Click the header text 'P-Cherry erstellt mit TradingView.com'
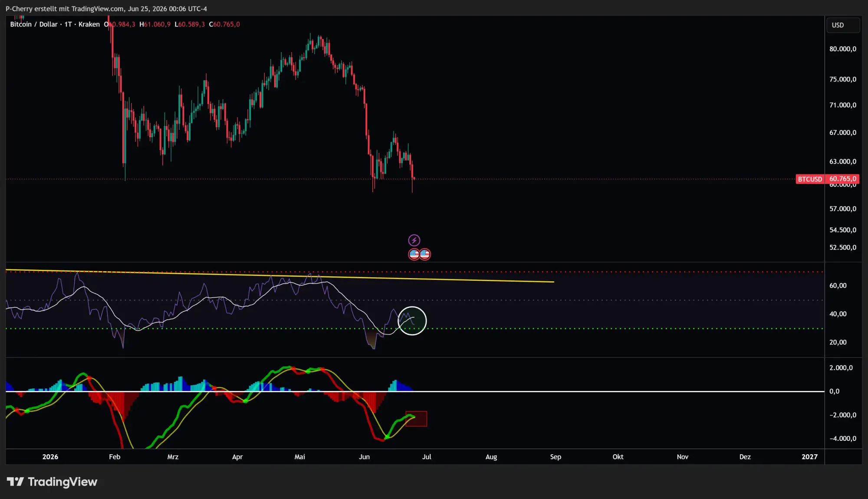This screenshot has height=499, width=868. click(65, 9)
